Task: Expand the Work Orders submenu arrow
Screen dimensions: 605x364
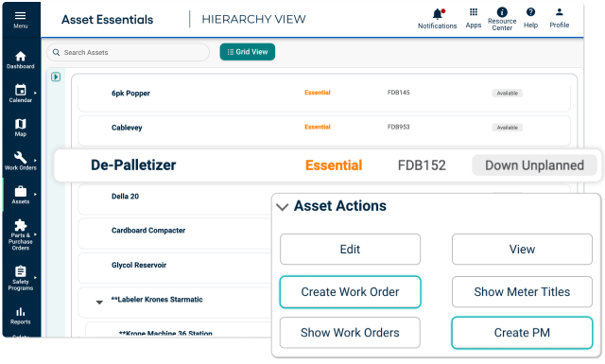Action: 35,160
